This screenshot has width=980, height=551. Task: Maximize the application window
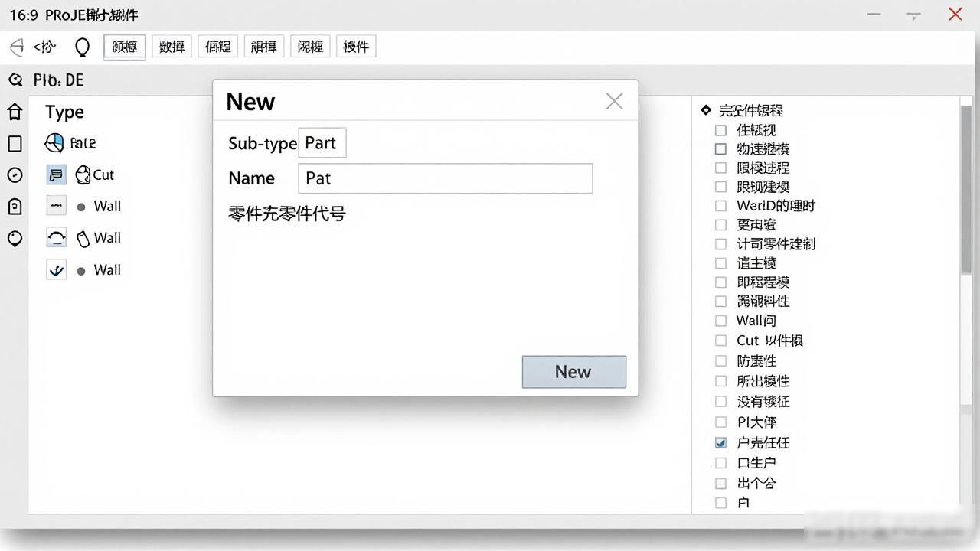coord(913,15)
